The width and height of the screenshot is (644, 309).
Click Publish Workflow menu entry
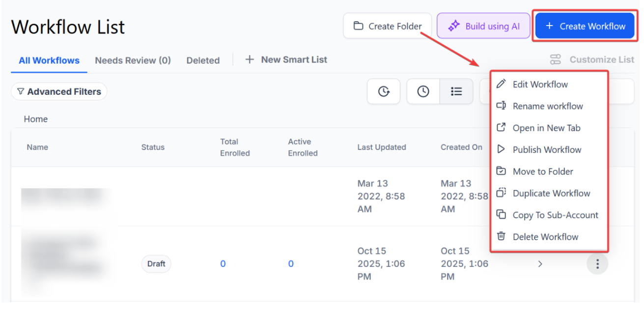coord(547,150)
